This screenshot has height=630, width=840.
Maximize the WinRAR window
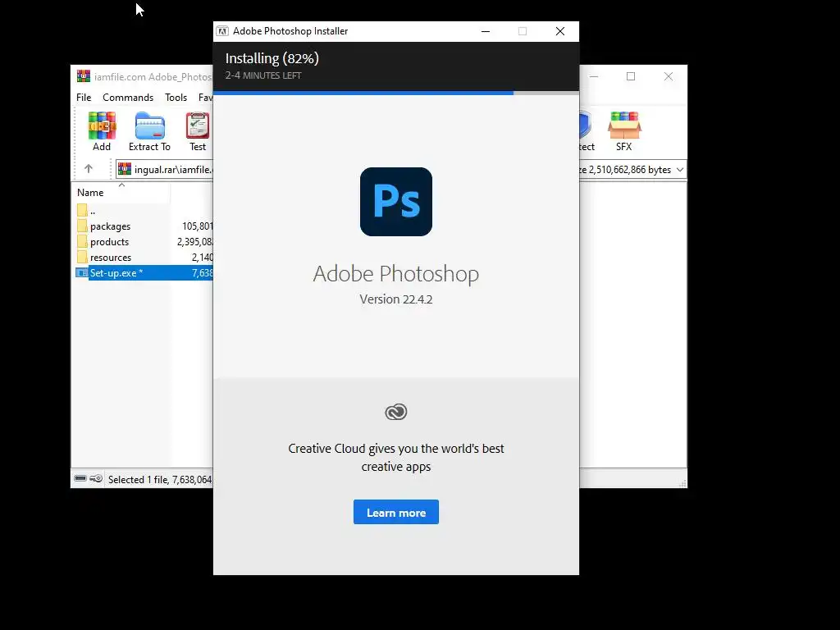[x=631, y=76]
